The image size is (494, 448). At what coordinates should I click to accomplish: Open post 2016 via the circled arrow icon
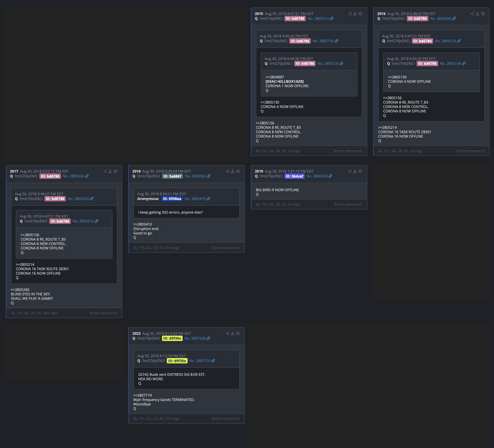[x=483, y=14]
